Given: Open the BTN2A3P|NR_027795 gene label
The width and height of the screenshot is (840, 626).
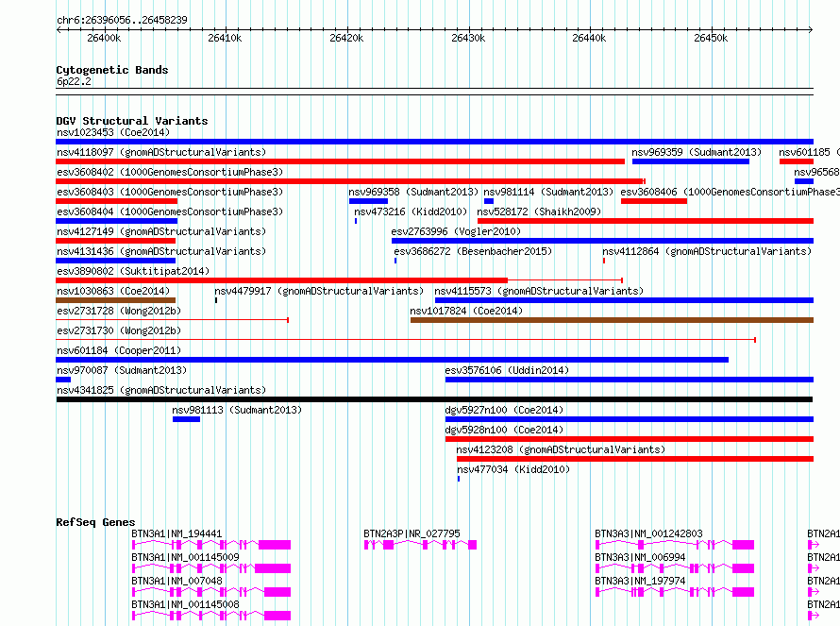Looking at the screenshot, I should tap(412, 533).
